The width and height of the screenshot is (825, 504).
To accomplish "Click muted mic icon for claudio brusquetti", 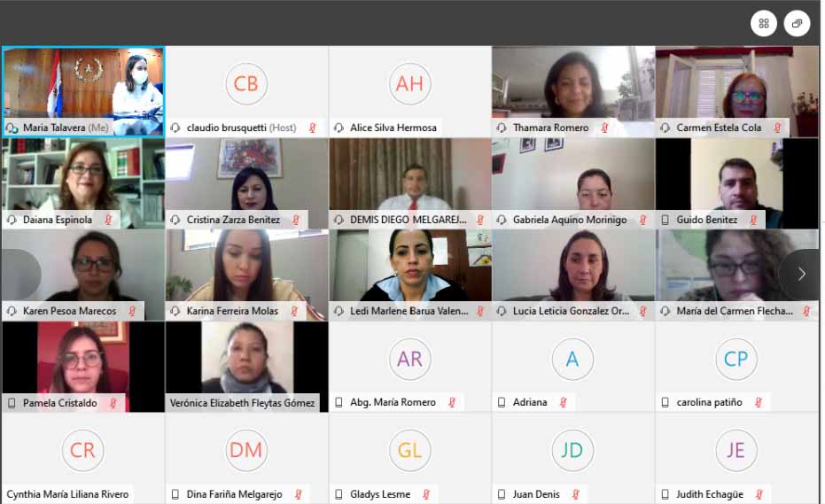I will pos(313,128).
